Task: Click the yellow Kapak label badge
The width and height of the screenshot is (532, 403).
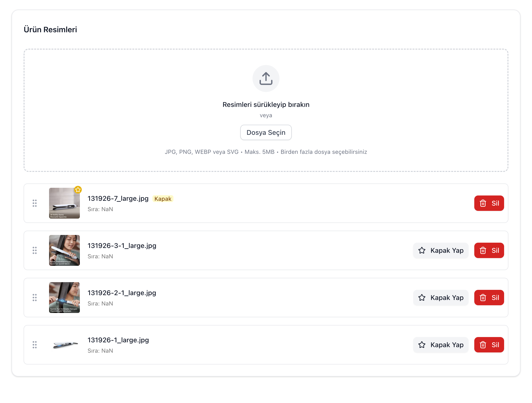Action: [x=163, y=199]
